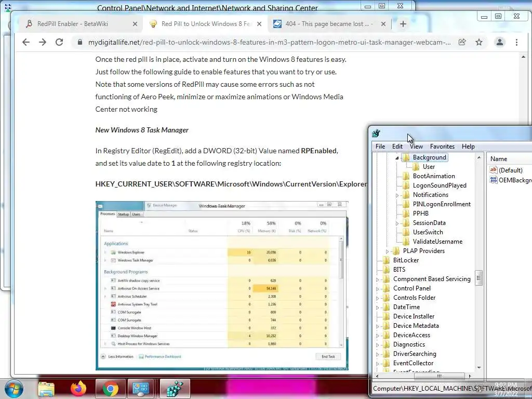Expand the Notifications registry key
This screenshot has width=532, height=399.
click(x=397, y=195)
